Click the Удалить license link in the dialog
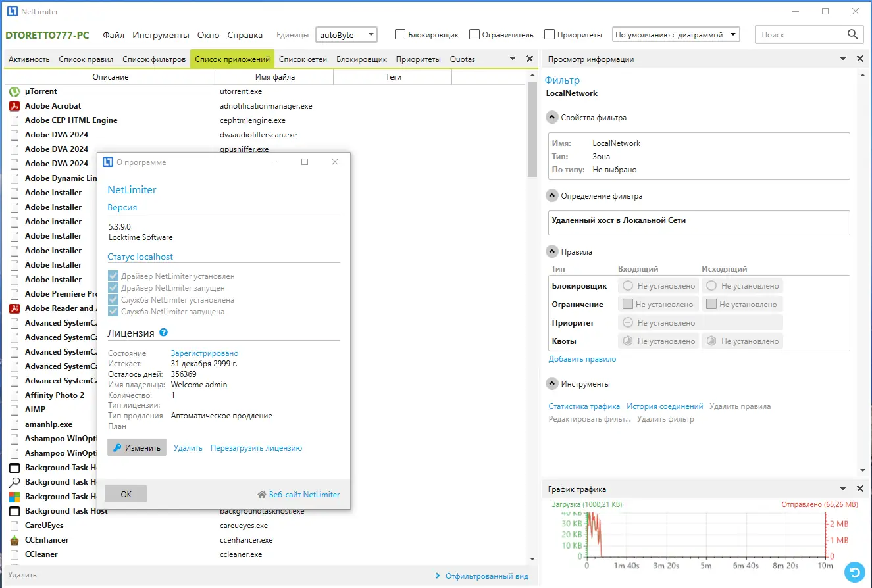 [188, 448]
